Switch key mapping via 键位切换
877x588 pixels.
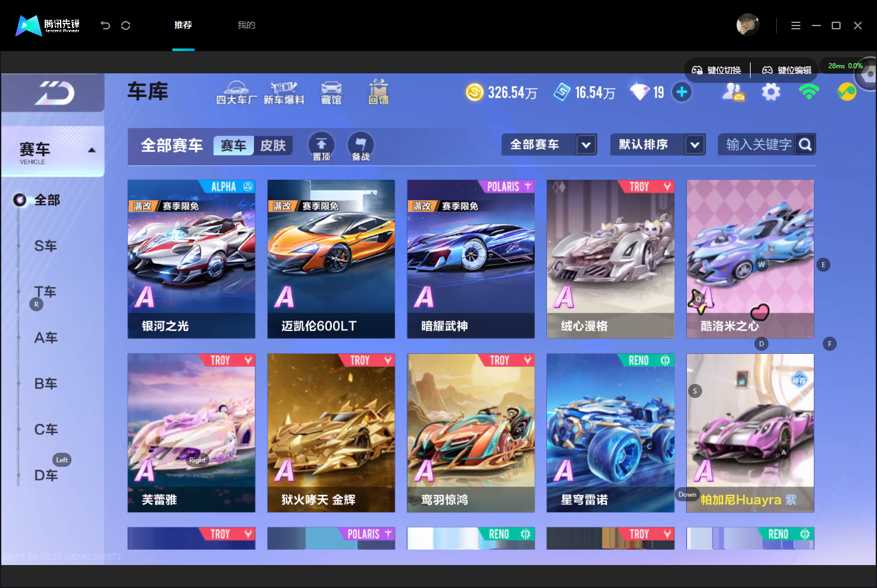[717, 70]
